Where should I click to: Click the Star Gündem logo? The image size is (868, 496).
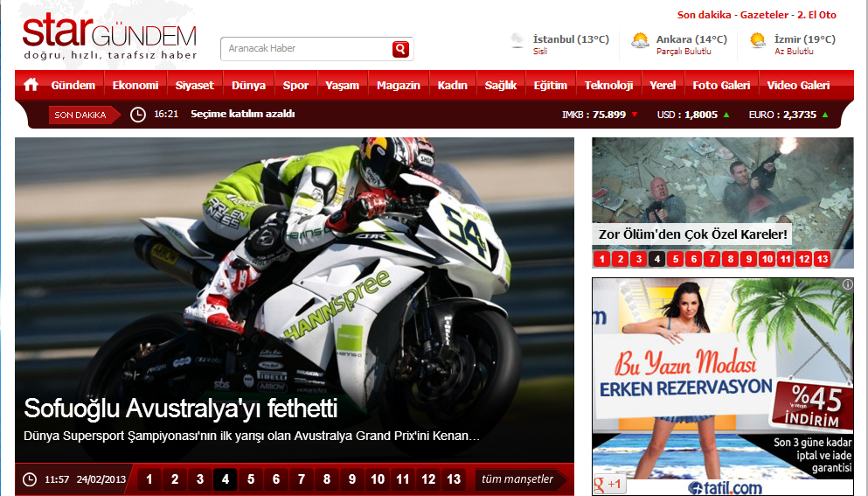pos(109,39)
